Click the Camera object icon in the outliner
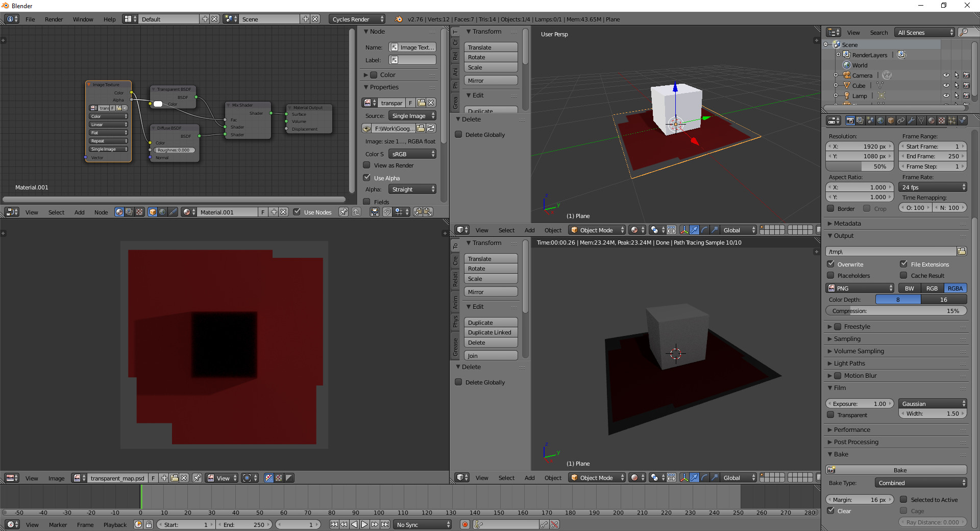Screen dimensions: 980x531 click(x=847, y=75)
